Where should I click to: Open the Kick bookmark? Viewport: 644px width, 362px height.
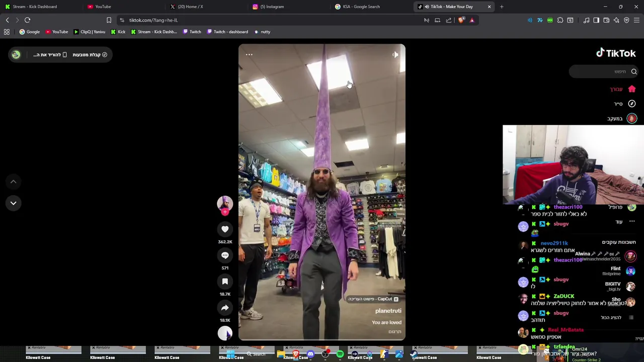118,32
